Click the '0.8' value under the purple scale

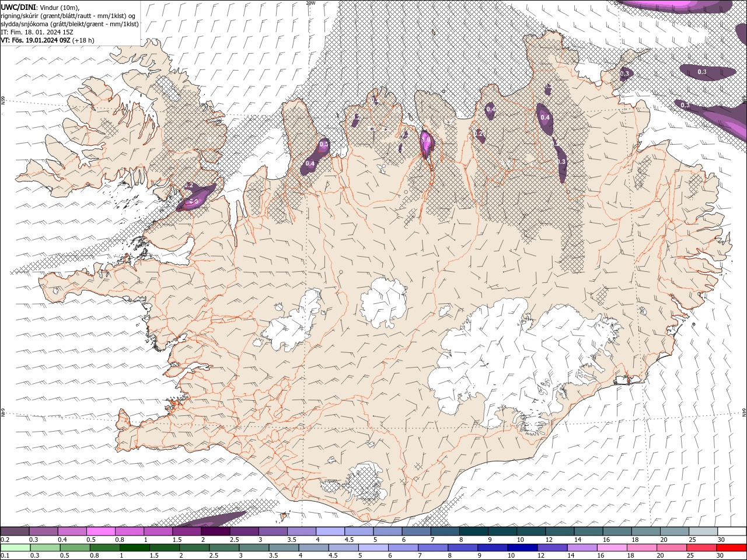119,540
